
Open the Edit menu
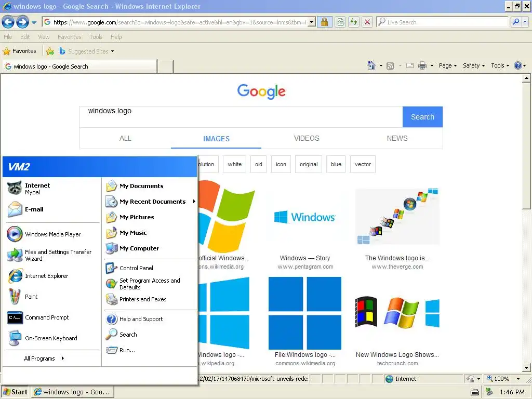25,37
